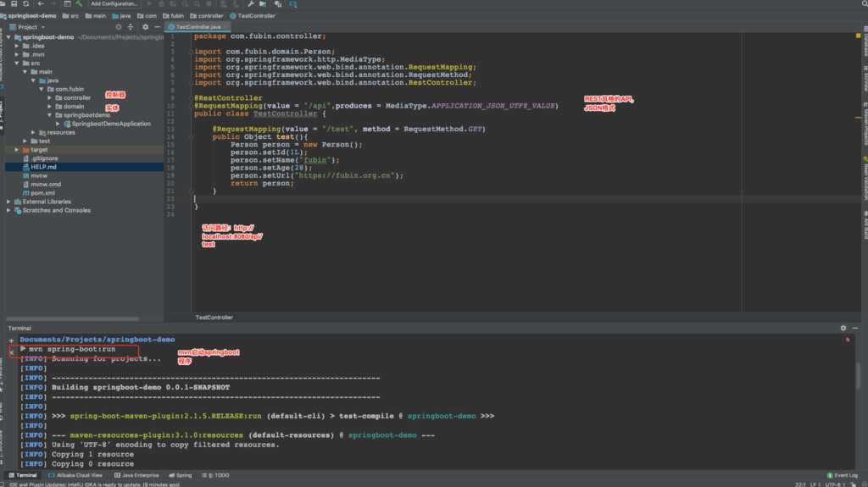Click the locate-in-tree target icon in Project panel
The image size is (868, 487).
(118, 26)
